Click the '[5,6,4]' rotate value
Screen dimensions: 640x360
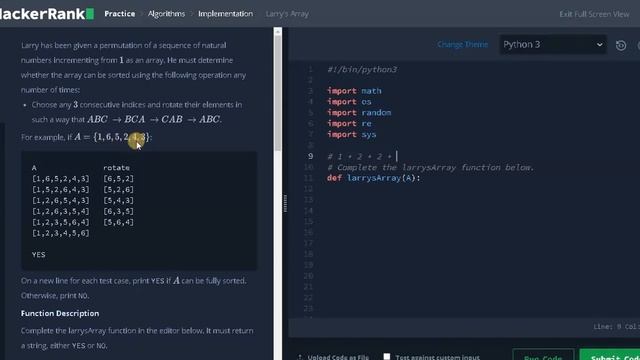click(118, 222)
